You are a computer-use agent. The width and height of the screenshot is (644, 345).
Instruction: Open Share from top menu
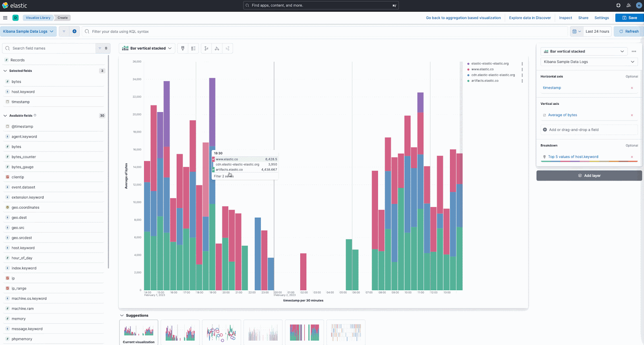(x=583, y=18)
